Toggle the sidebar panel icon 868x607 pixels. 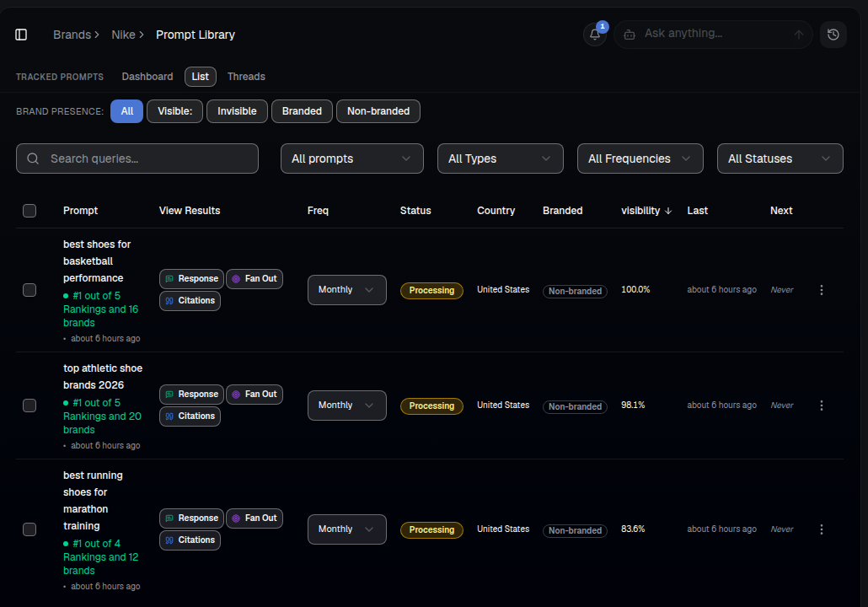(21, 35)
